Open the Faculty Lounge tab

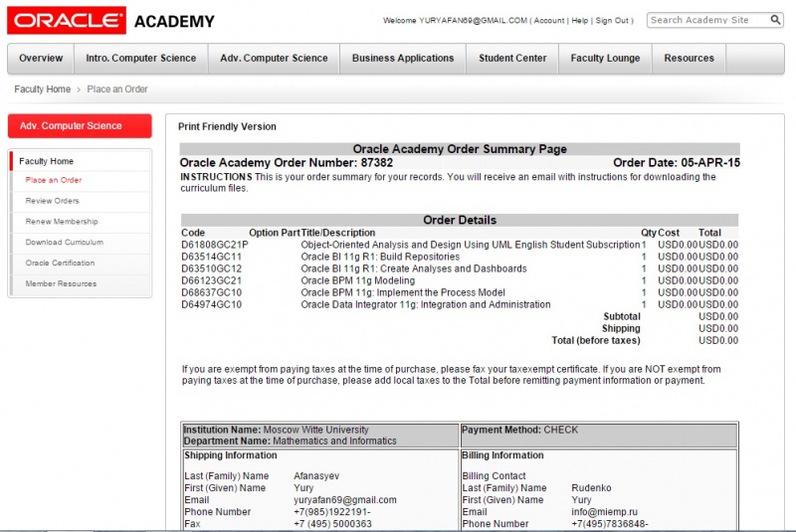click(605, 59)
